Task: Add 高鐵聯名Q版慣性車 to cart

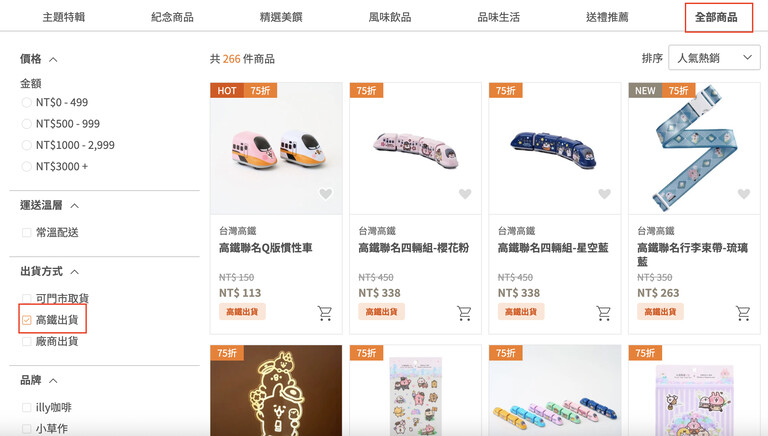Action: click(x=325, y=313)
